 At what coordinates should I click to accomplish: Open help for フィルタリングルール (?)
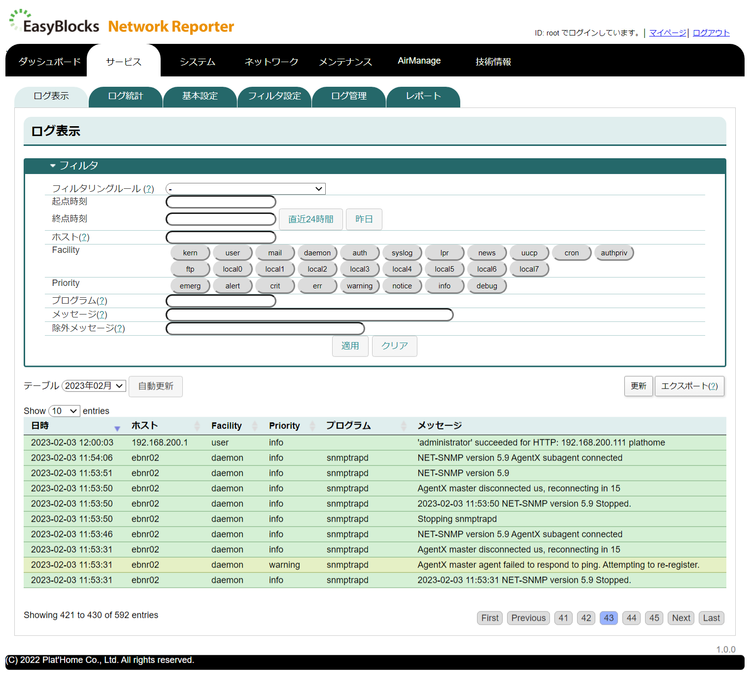click(x=148, y=189)
